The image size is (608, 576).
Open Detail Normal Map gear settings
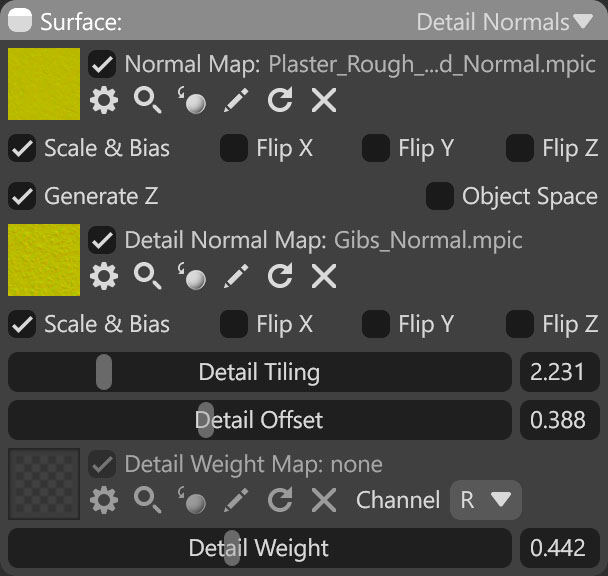point(103,276)
